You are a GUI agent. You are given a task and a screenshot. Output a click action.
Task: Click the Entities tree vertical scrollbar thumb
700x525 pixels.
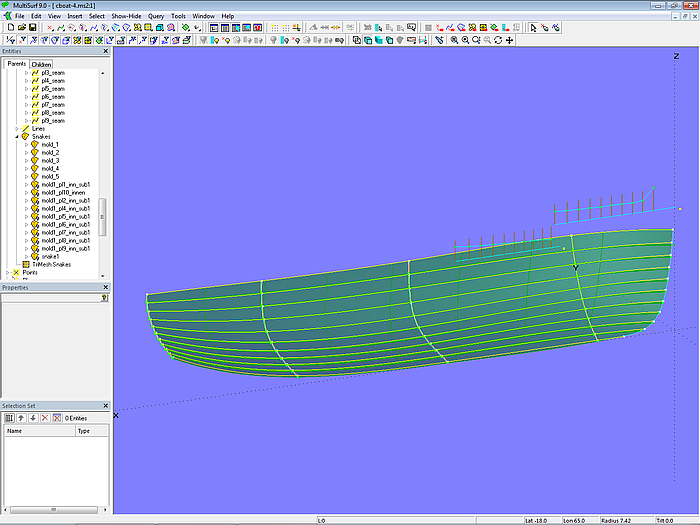point(102,215)
